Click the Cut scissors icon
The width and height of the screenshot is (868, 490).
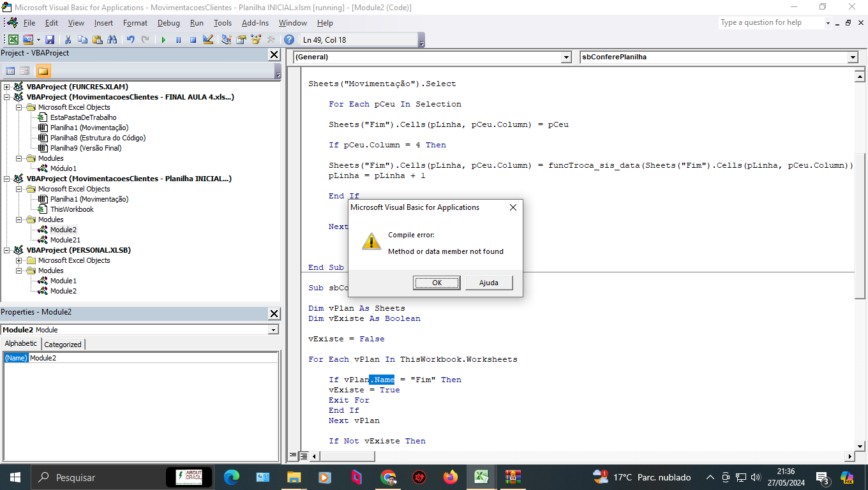(x=68, y=40)
